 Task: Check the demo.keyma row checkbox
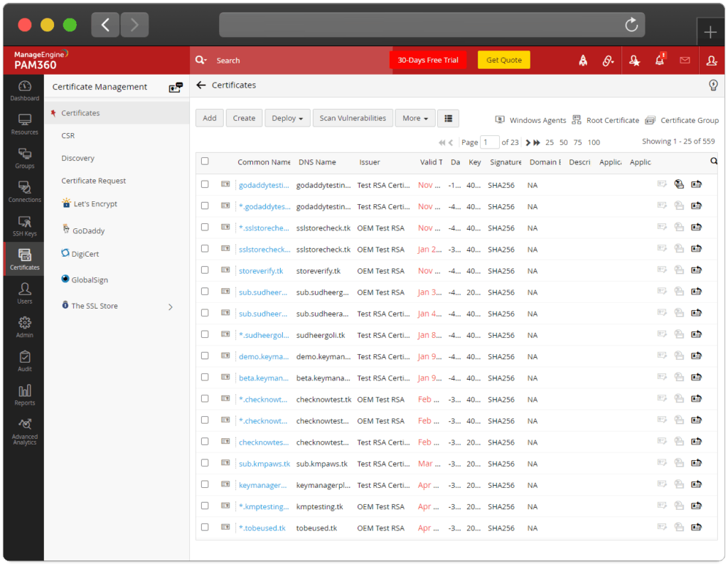205,356
